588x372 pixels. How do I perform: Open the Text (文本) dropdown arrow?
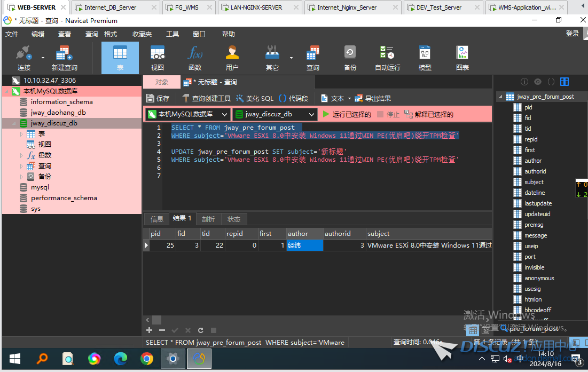(349, 99)
